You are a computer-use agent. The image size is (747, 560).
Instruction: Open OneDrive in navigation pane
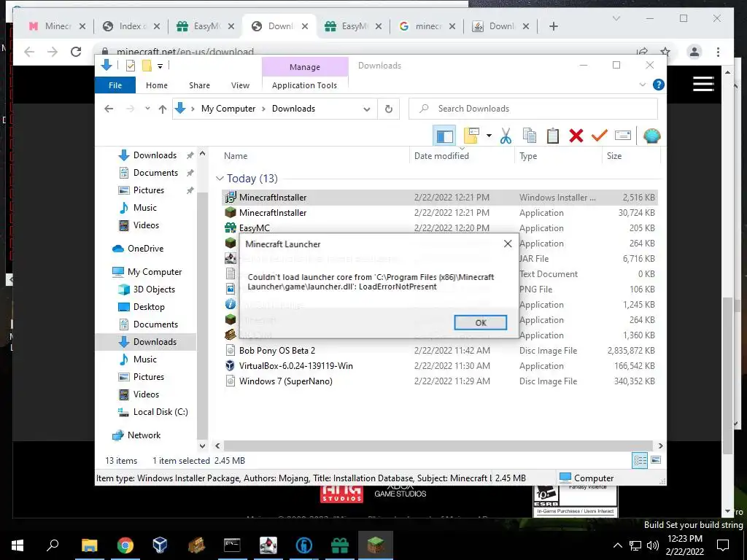coord(145,249)
